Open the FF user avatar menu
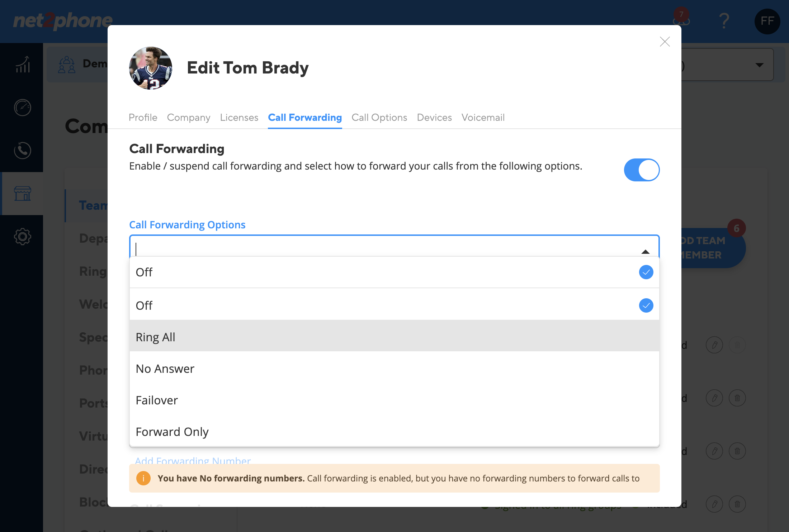The image size is (789, 532). tap(767, 21)
